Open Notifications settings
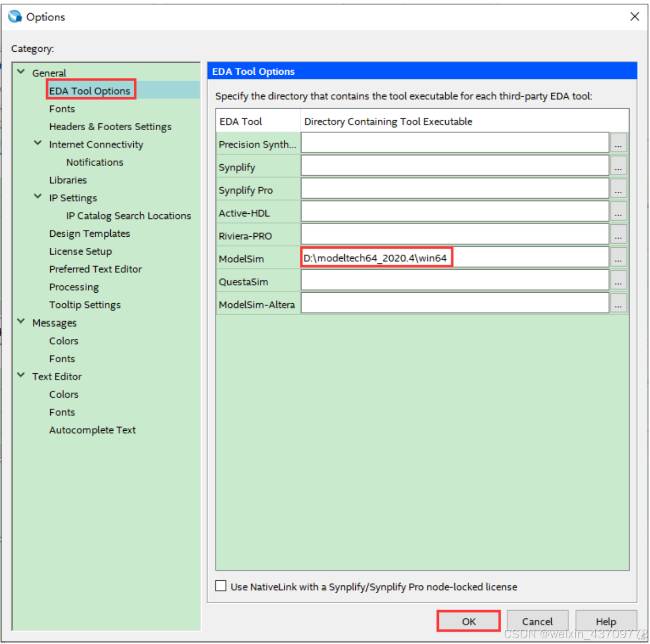The image size is (650, 644). click(95, 162)
